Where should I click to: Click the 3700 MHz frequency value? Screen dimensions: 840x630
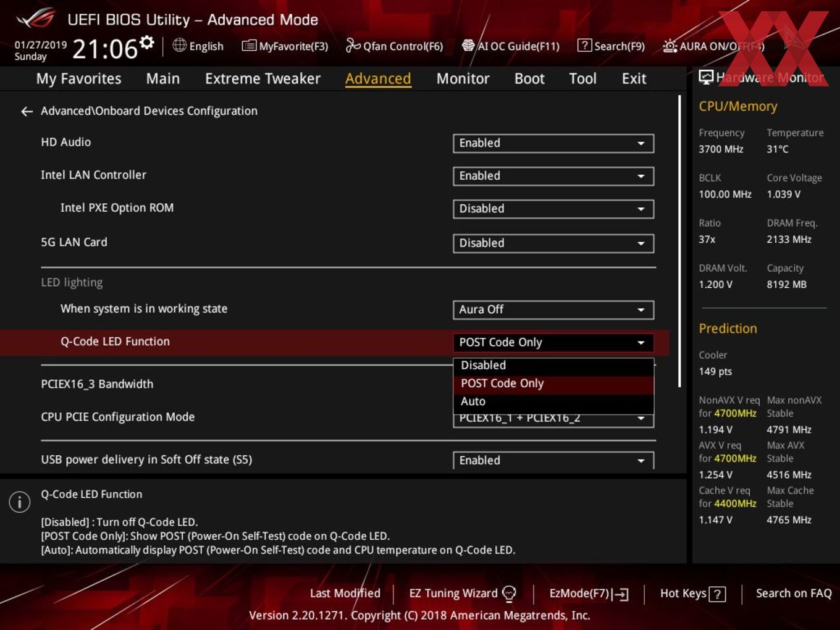tap(721, 149)
